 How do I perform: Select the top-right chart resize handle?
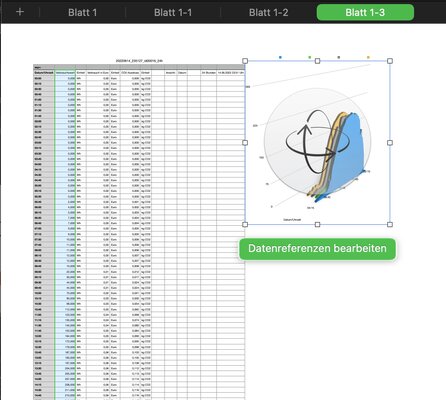[390, 61]
